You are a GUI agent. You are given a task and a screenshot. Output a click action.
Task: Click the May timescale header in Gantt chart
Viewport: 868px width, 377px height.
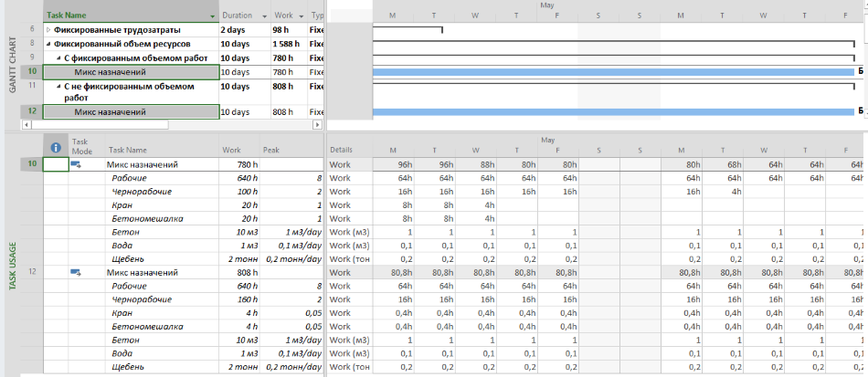(x=545, y=5)
